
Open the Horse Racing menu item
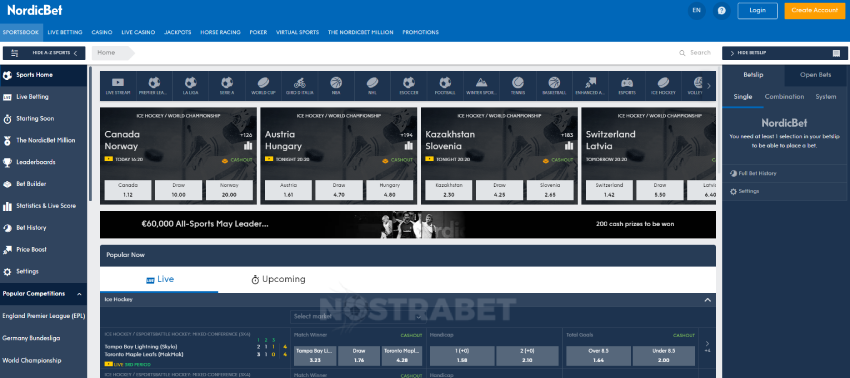pos(220,33)
